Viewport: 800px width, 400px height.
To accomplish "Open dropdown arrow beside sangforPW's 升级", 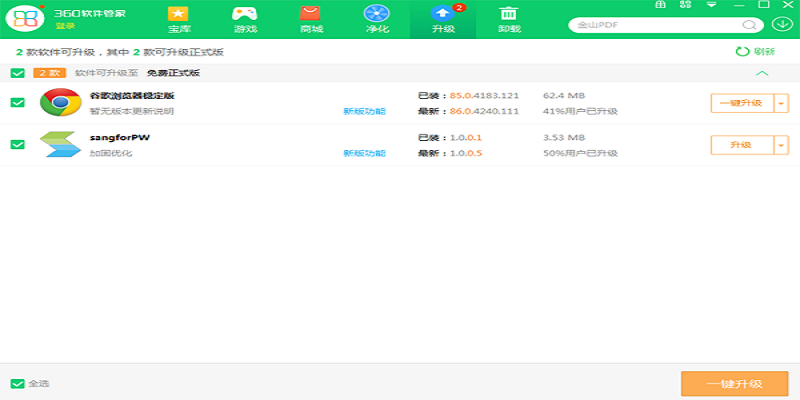I will 781,145.
